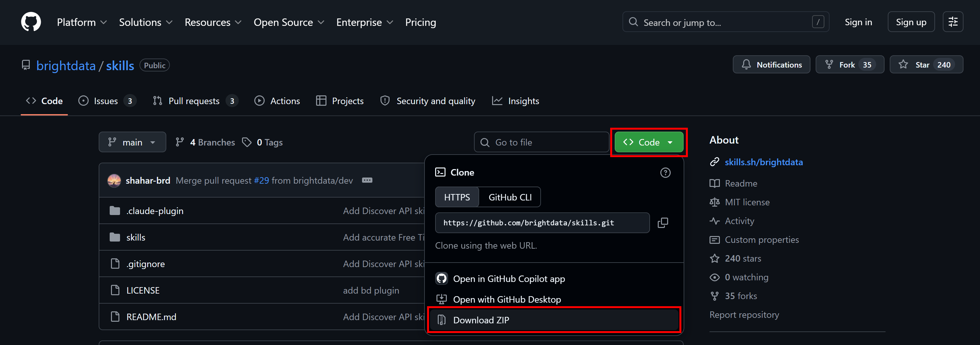
Task: Click the Sign in link
Action: [858, 22]
